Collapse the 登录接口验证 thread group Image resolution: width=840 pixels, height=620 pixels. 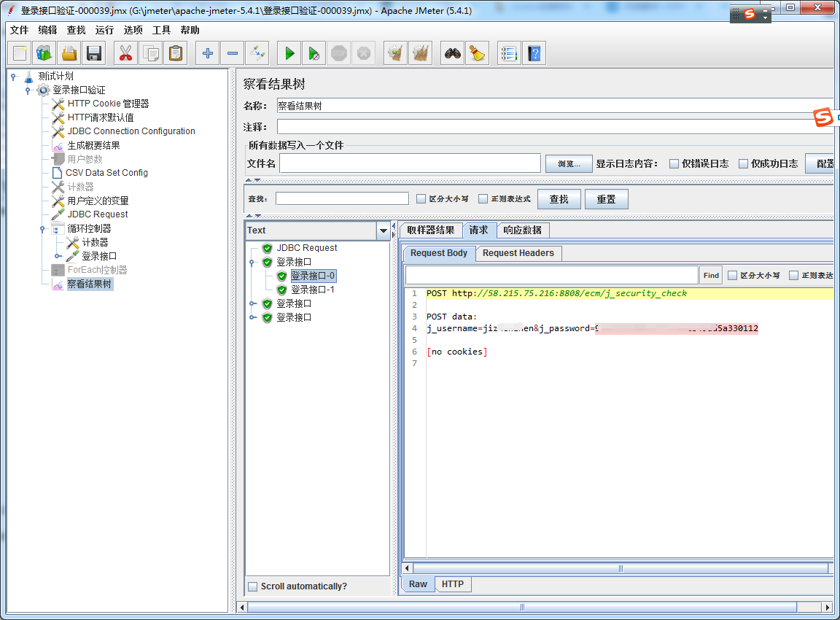[28, 90]
